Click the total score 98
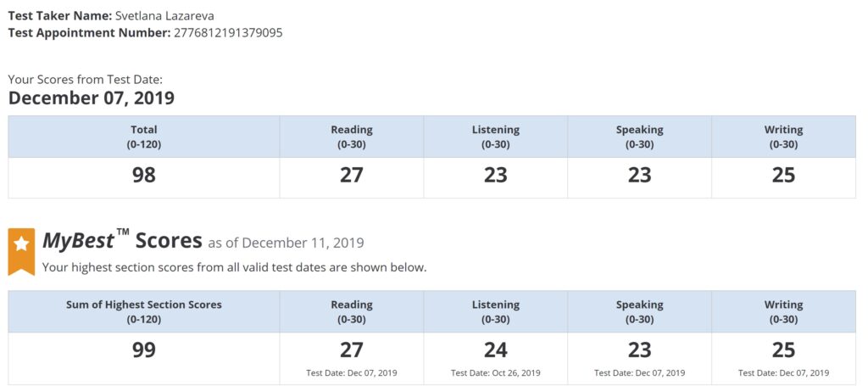Image resolution: width=868 pixels, height=386 pixels. click(x=144, y=175)
